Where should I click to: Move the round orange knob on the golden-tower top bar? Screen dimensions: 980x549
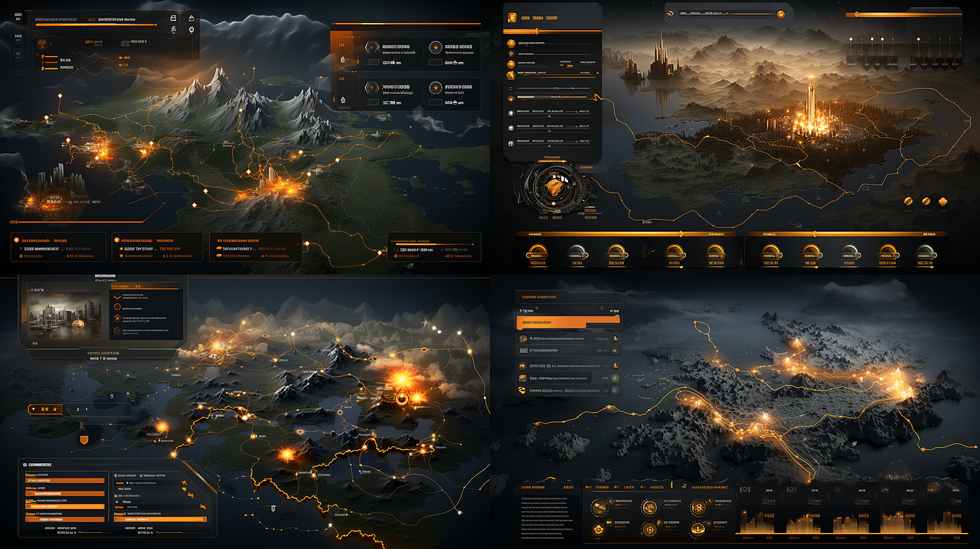tap(781, 14)
